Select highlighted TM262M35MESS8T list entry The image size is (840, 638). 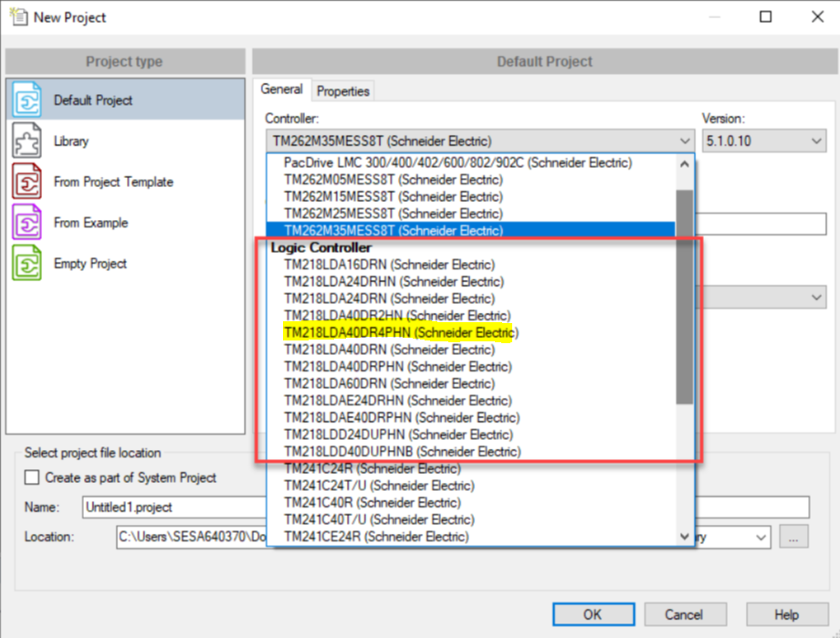click(x=471, y=230)
